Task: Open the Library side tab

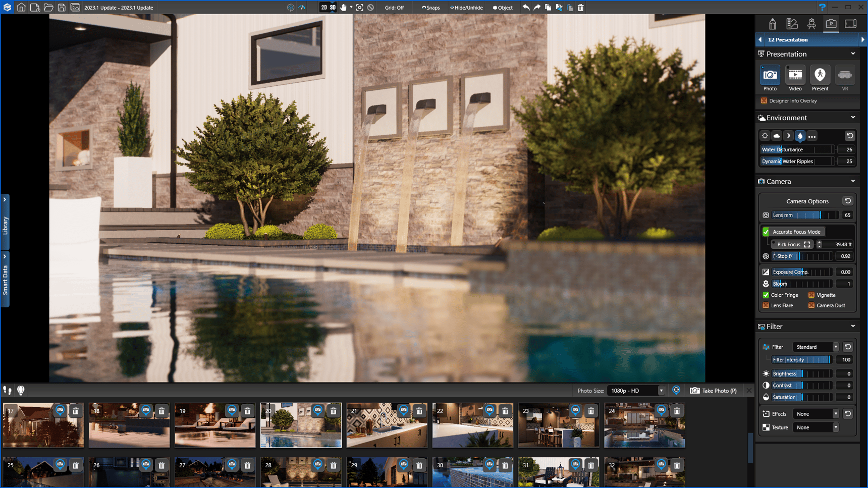Action: (5, 222)
